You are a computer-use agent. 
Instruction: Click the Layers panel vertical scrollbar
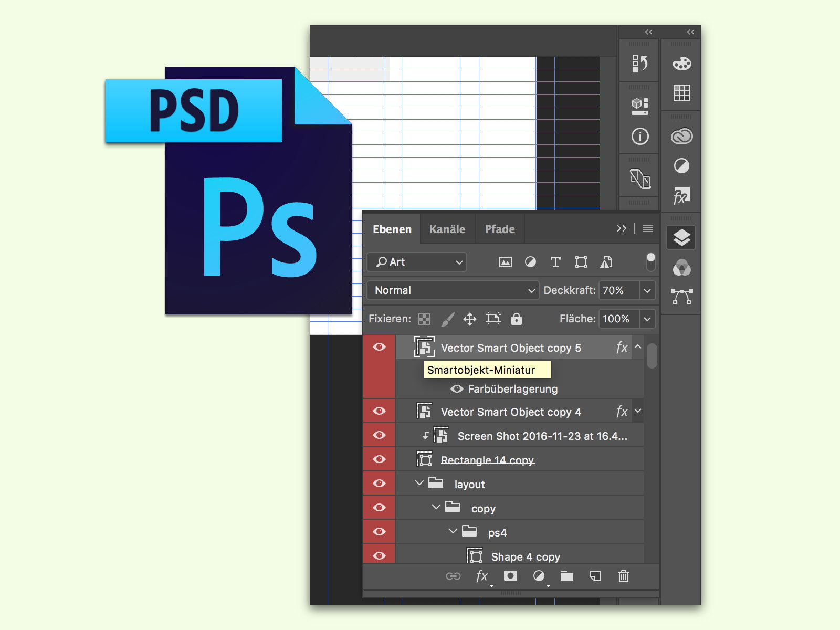coord(652,356)
